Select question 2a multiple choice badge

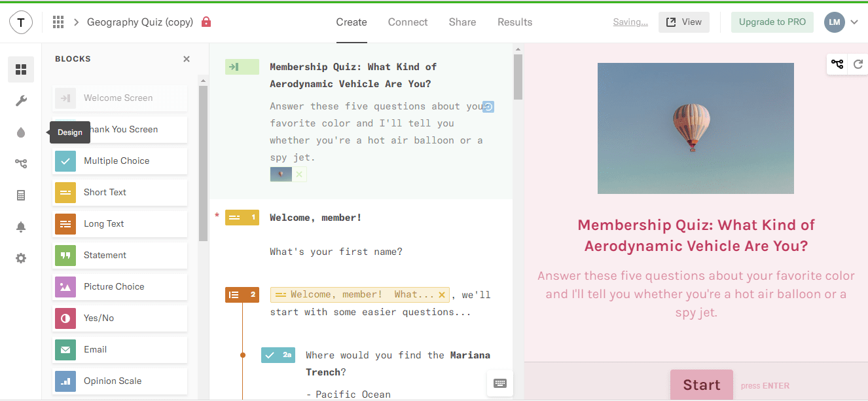point(278,355)
